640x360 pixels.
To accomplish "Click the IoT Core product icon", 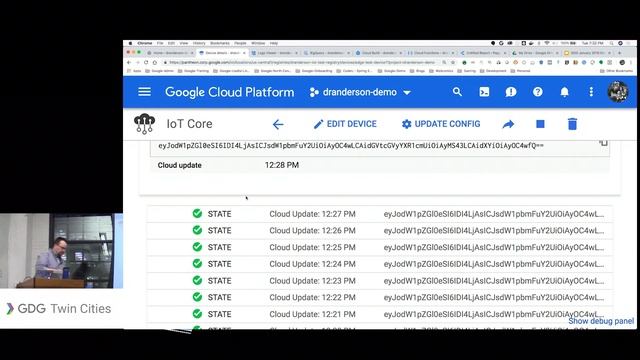I will coord(144,124).
